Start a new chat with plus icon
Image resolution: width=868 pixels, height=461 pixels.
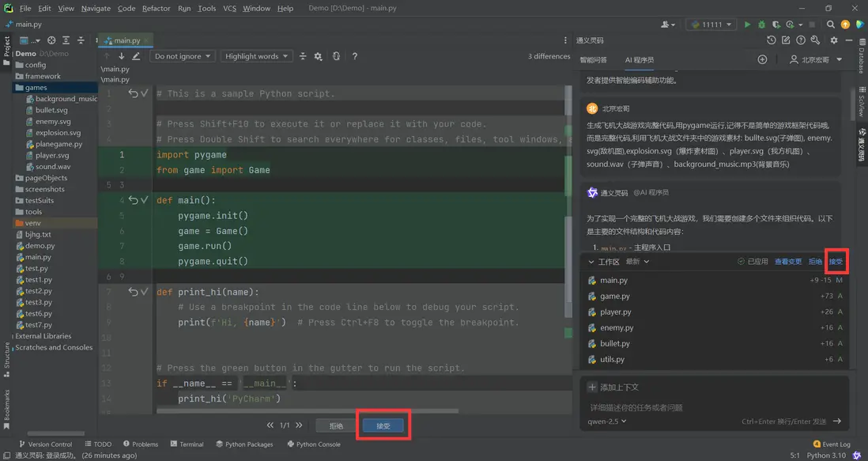[762, 60]
